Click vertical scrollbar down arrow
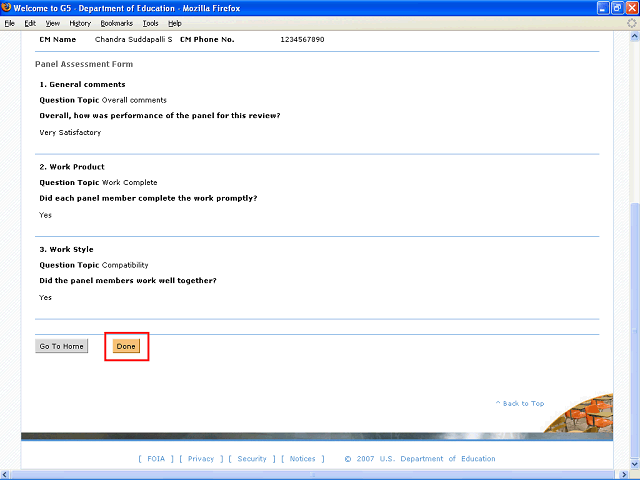Screen dimensions: 640x480 [x=635, y=464]
